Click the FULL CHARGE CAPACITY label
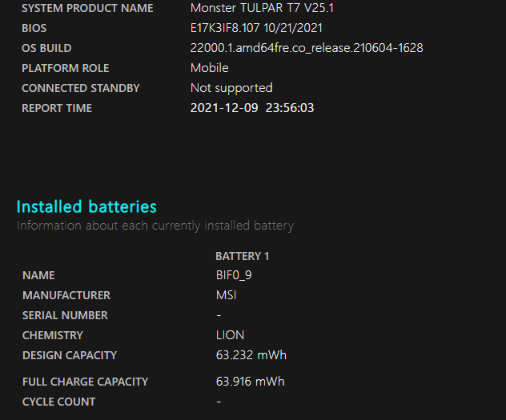 click(x=85, y=382)
